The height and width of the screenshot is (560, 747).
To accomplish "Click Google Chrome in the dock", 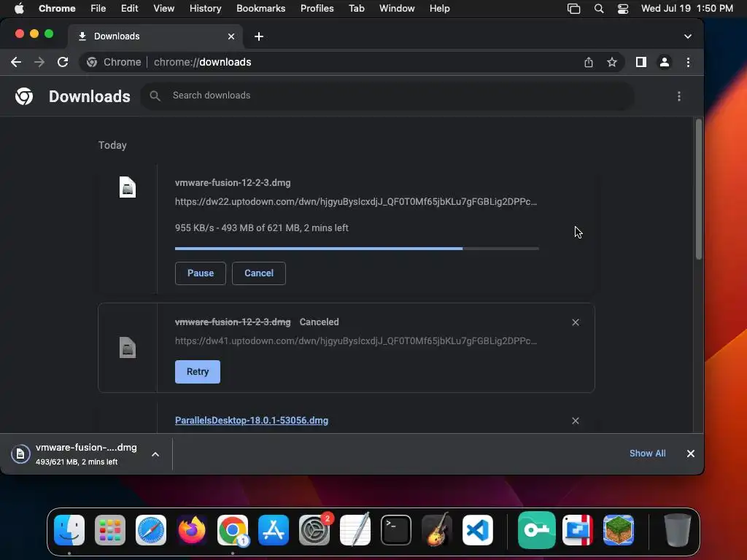I will (233, 530).
